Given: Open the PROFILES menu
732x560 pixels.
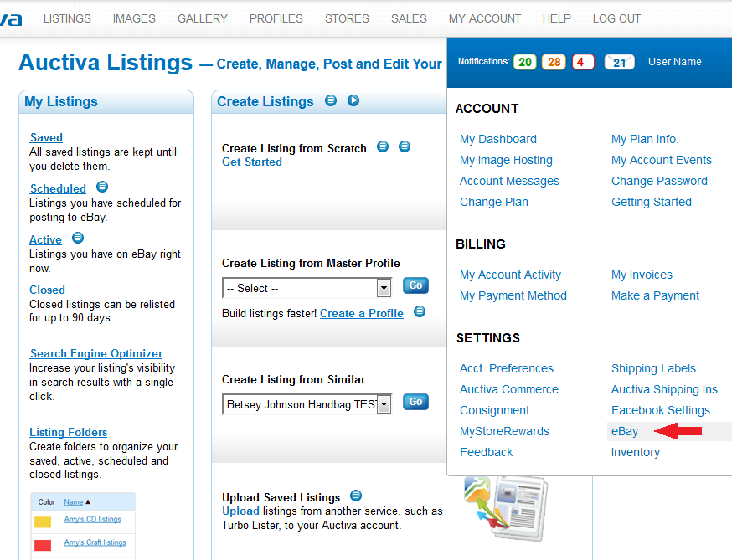Looking at the screenshot, I should (x=276, y=18).
